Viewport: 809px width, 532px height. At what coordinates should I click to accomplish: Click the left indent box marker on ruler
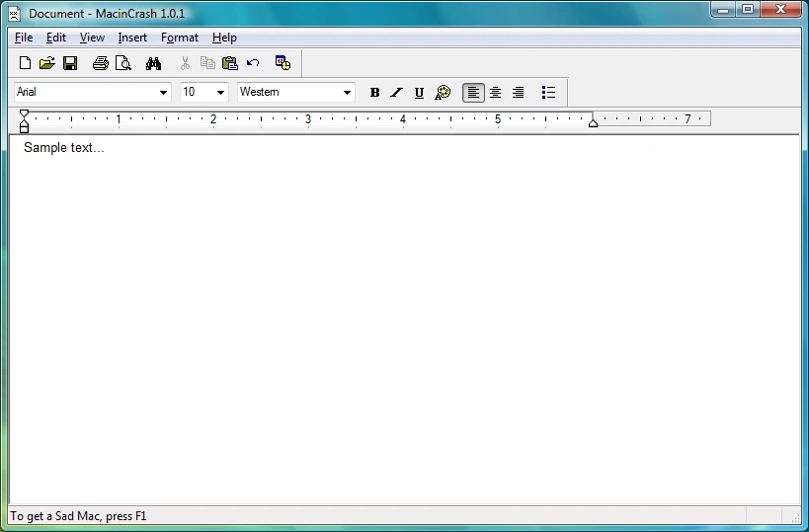[24, 129]
